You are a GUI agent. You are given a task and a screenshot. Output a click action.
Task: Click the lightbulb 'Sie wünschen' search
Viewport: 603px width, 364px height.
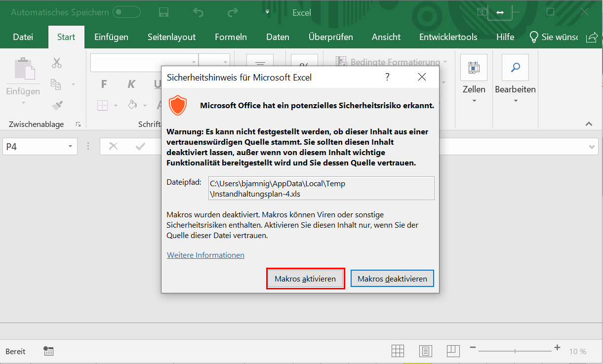tap(553, 37)
